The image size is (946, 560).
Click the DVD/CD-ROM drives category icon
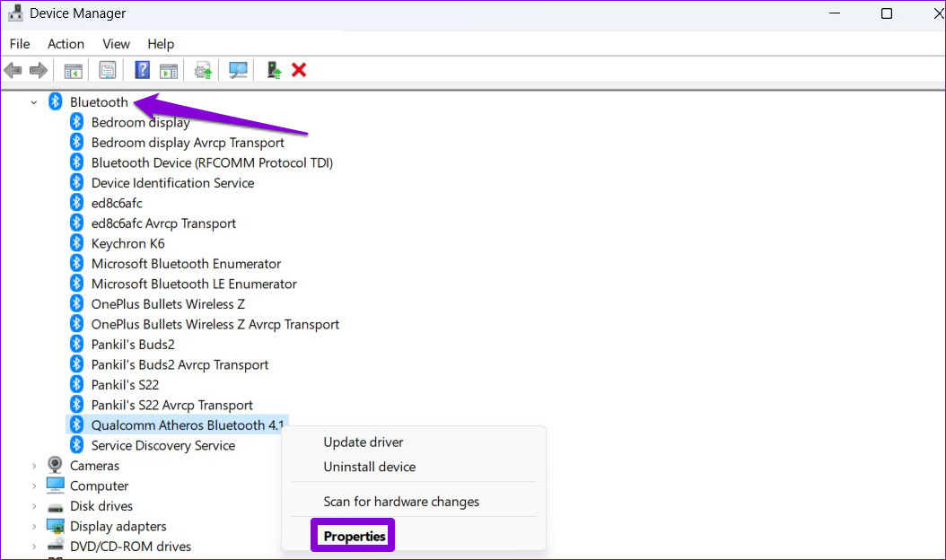pyautogui.click(x=55, y=545)
